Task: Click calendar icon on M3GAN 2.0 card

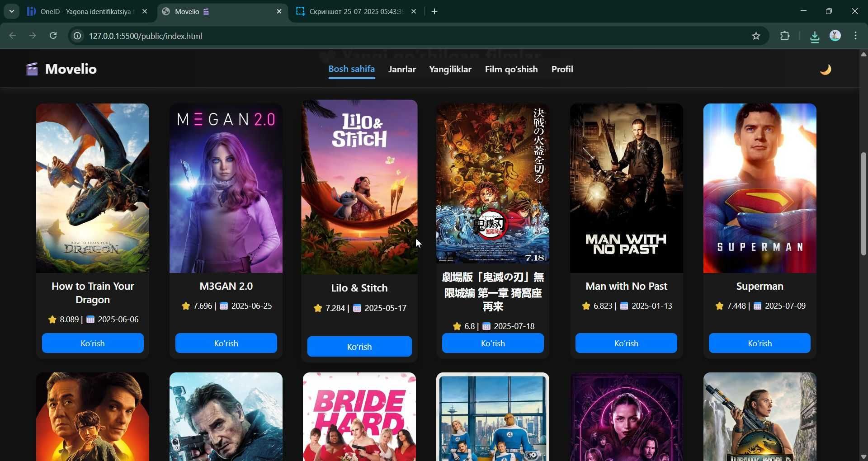Action: (x=223, y=306)
